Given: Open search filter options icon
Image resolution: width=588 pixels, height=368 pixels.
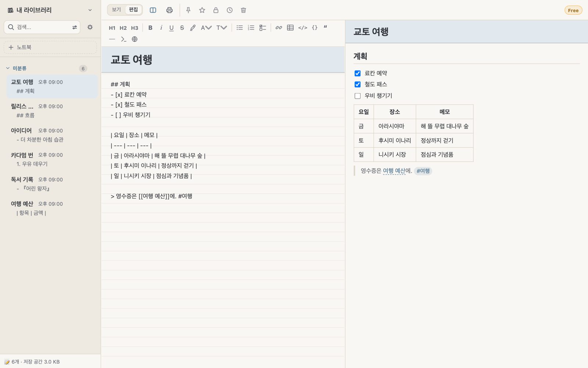Looking at the screenshot, I should click(75, 27).
